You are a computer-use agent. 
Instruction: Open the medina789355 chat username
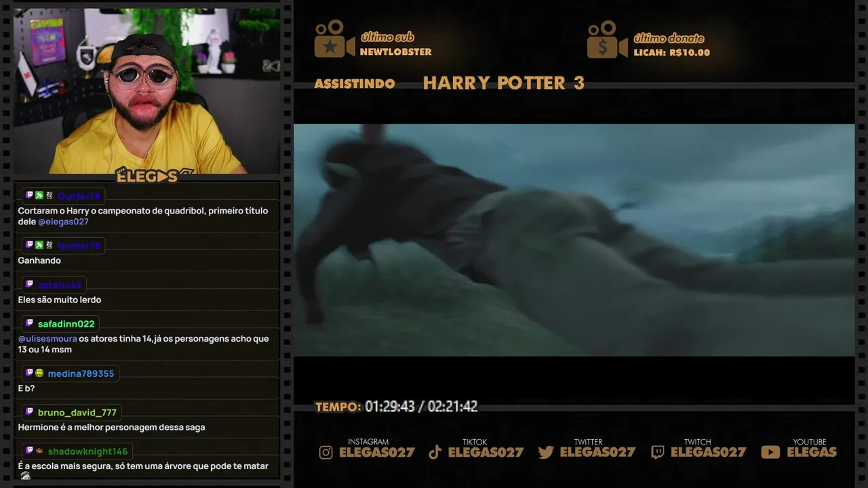(x=81, y=373)
